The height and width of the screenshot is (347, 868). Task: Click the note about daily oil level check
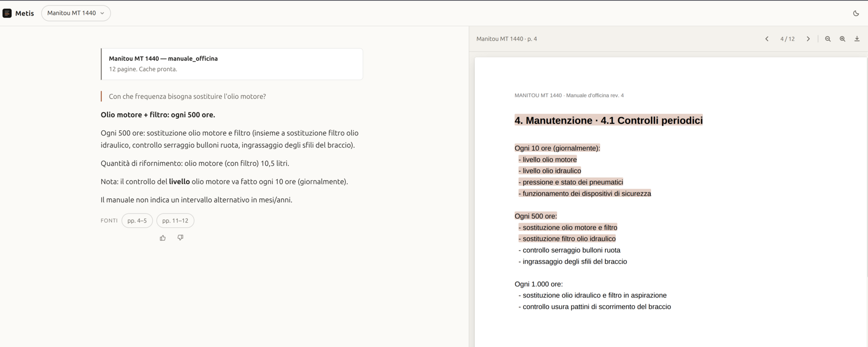[224, 182]
